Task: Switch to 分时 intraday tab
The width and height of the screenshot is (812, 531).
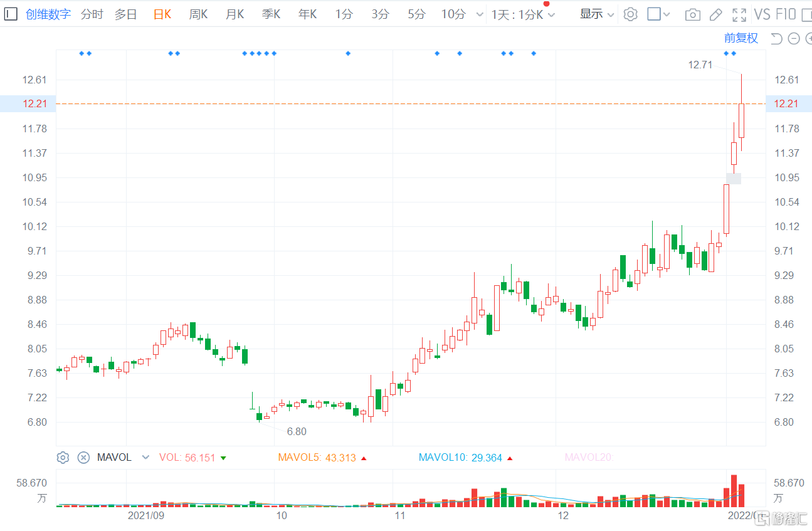Action: click(92, 14)
